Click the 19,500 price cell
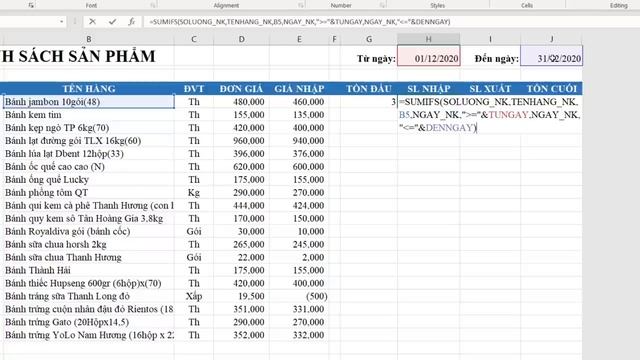The image size is (640, 360). pos(242,296)
